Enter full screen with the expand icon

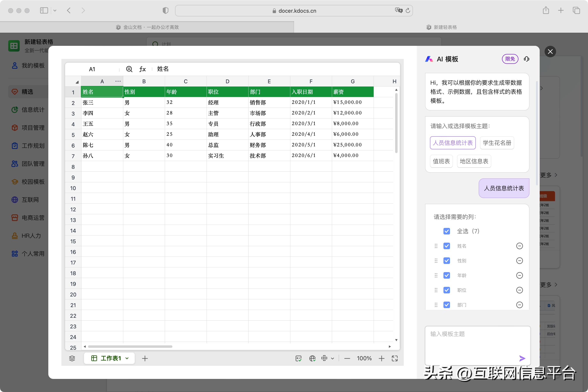click(395, 358)
